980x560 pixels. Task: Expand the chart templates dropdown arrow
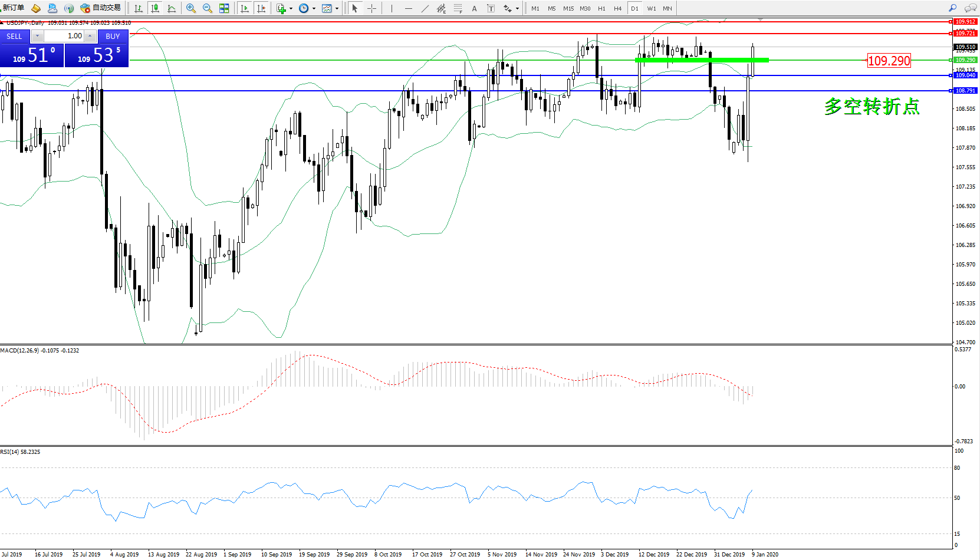(337, 9)
